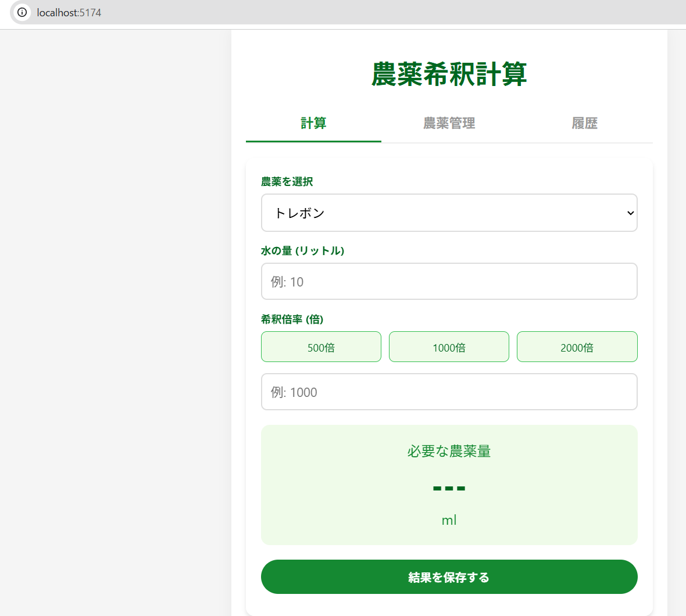686x616 pixels.
Task: Click the water amount input field
Action: pos(449,281)
